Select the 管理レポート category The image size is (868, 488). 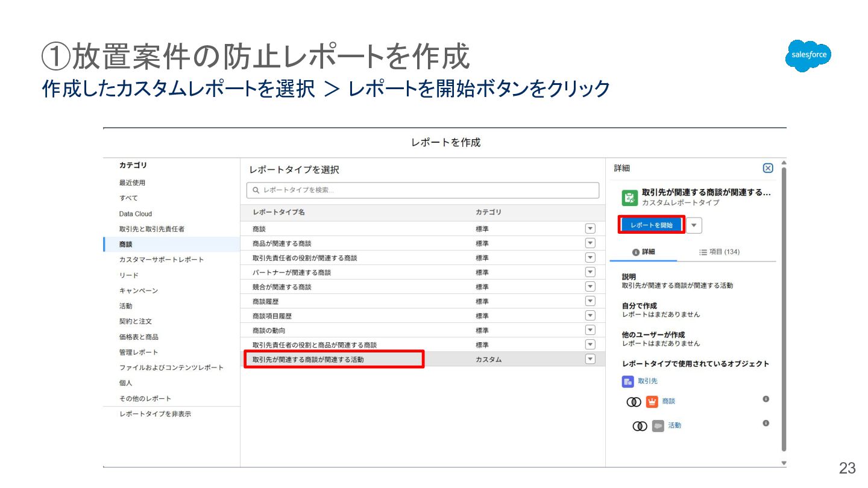tap(139, 352)
